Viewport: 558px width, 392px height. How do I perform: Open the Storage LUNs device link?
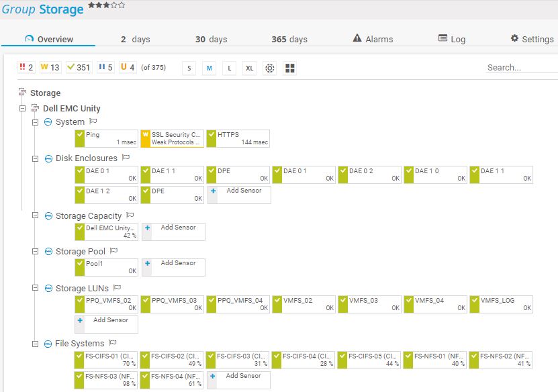tap(82, 289)
